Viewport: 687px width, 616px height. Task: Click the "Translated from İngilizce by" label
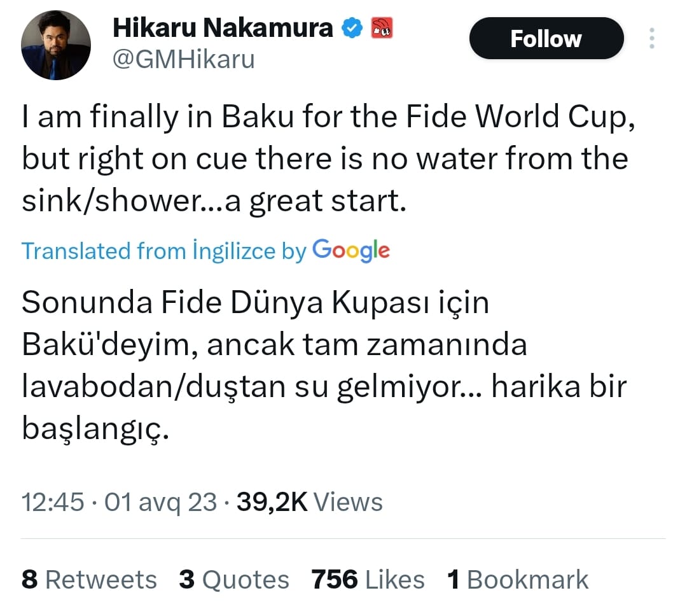tap(164, 251)
